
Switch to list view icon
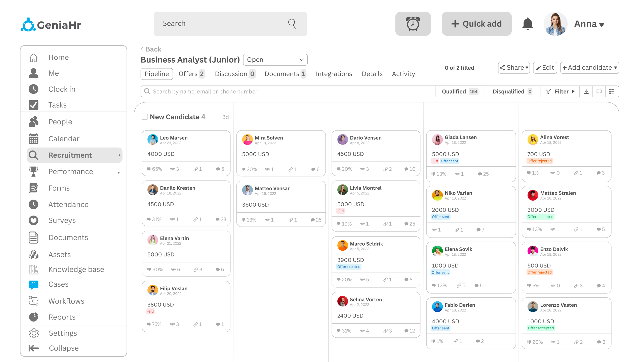coord(612,92)
